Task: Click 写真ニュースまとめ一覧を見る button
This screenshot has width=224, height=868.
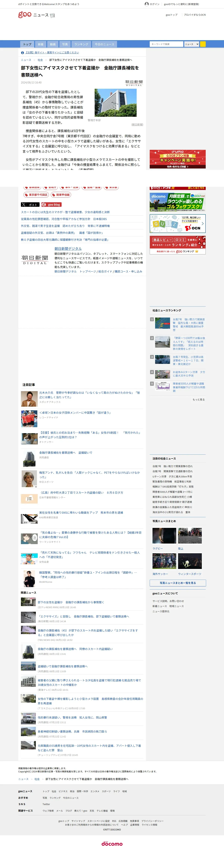Action: pos(178,583)
